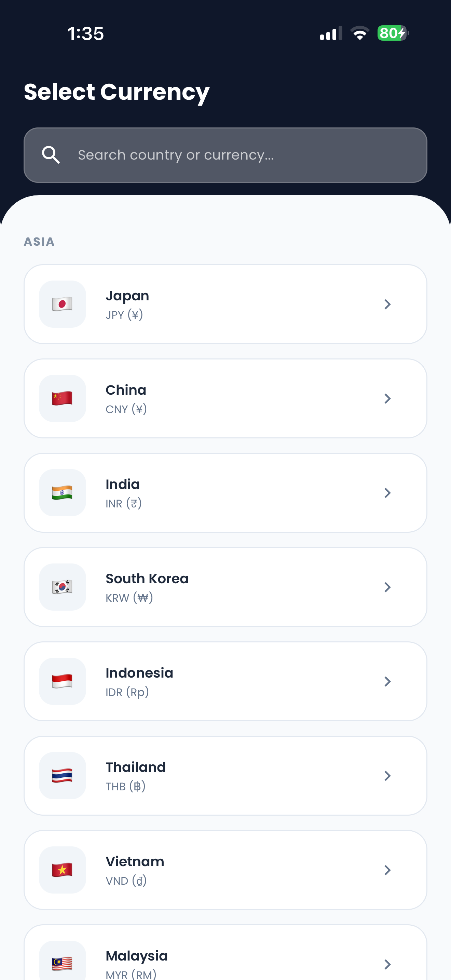The image size is (451, 980).
Task: Tap the India flag icon
Action: tap(63, 493)
